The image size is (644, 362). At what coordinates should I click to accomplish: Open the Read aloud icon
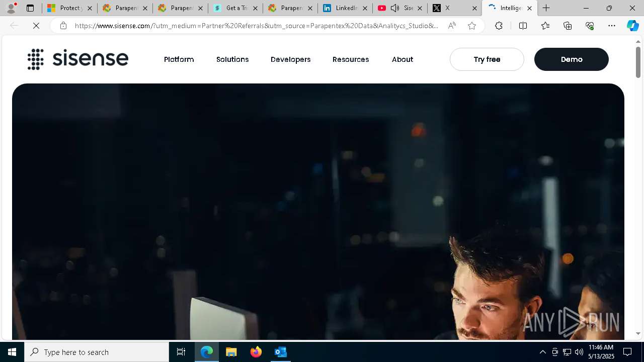point(452,26)
